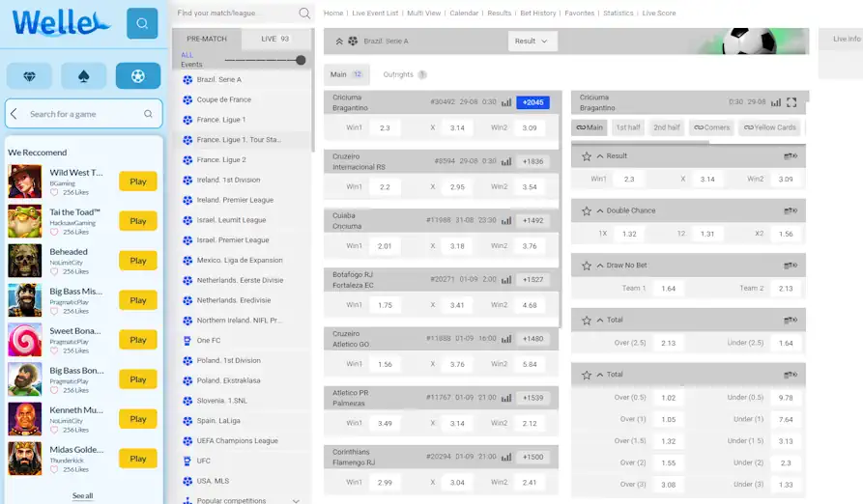This screenshot has width=863, height=504.
Task: Open the Result dropdown in league header
Action: coord(532,42)
